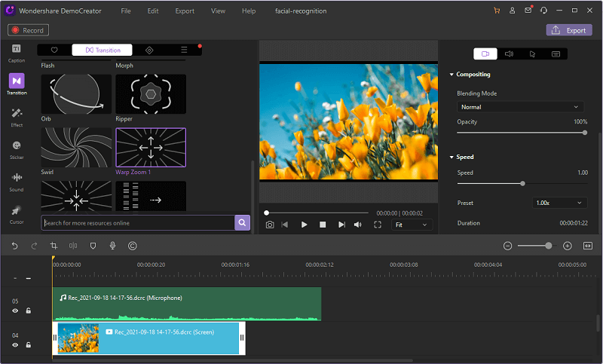This screenshot has width=603, height=364.
Task: Switch to the diamond effects tab
Action: (x=149, y=50)
